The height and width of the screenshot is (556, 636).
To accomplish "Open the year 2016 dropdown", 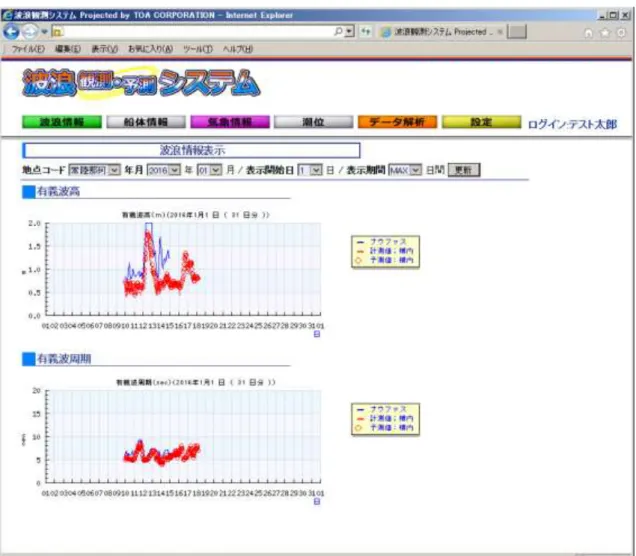I will click(x=163, y=170).
